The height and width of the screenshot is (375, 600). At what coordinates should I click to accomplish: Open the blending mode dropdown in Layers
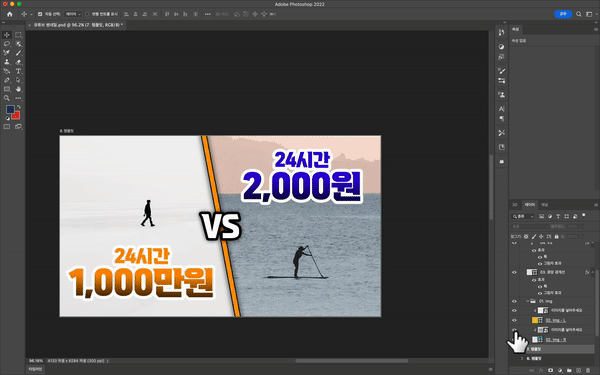coord(529,227)
